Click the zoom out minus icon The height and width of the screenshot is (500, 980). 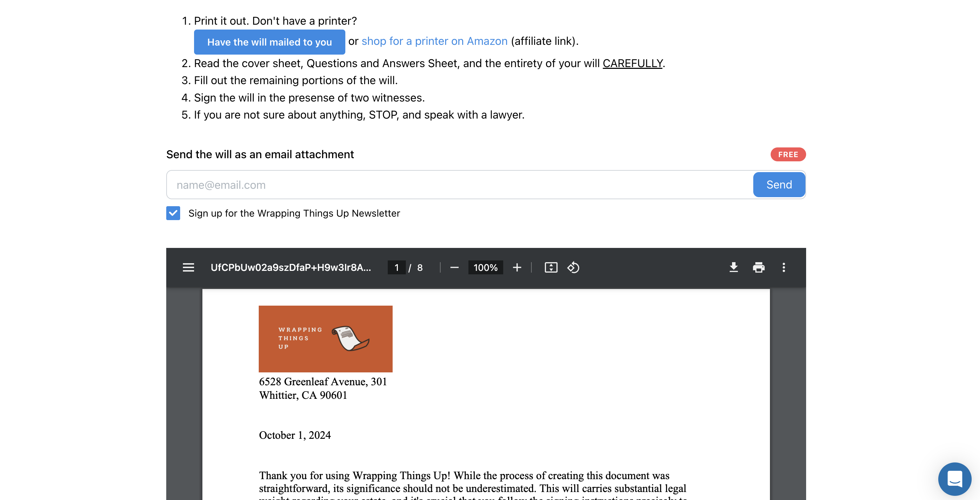pos(454,267)
